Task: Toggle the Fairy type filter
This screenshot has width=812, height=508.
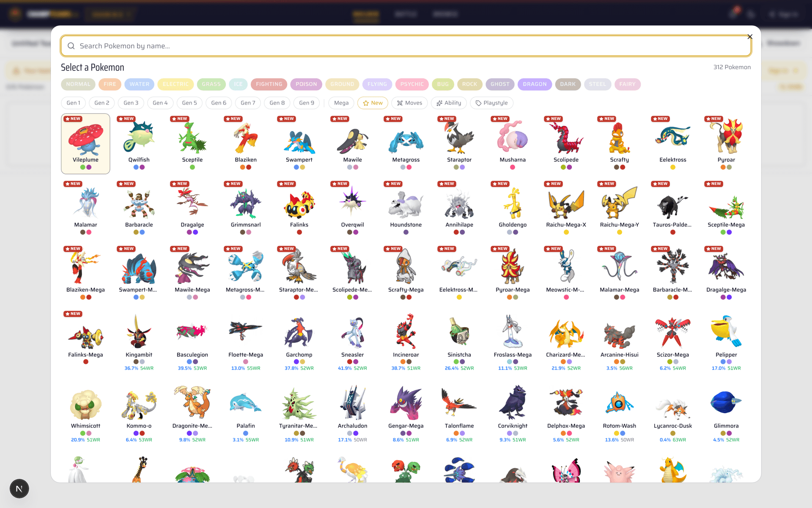Action: pyautogui.click(x=627, y=84)
